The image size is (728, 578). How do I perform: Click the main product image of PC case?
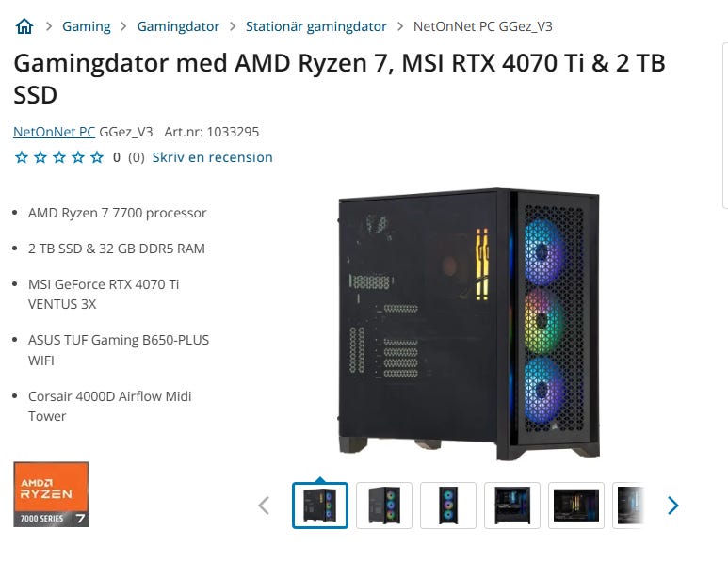pos(469,324)
